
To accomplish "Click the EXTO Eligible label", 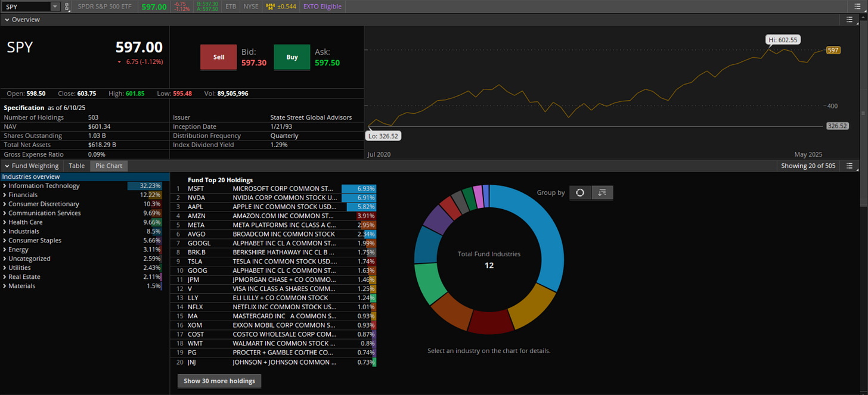I will coord(322,7).
